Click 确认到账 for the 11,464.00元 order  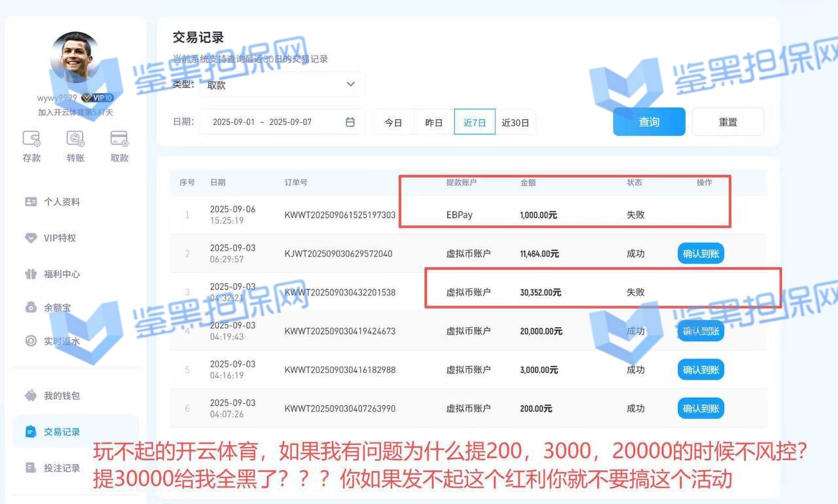pyautogui.click(x=701, y=253)
